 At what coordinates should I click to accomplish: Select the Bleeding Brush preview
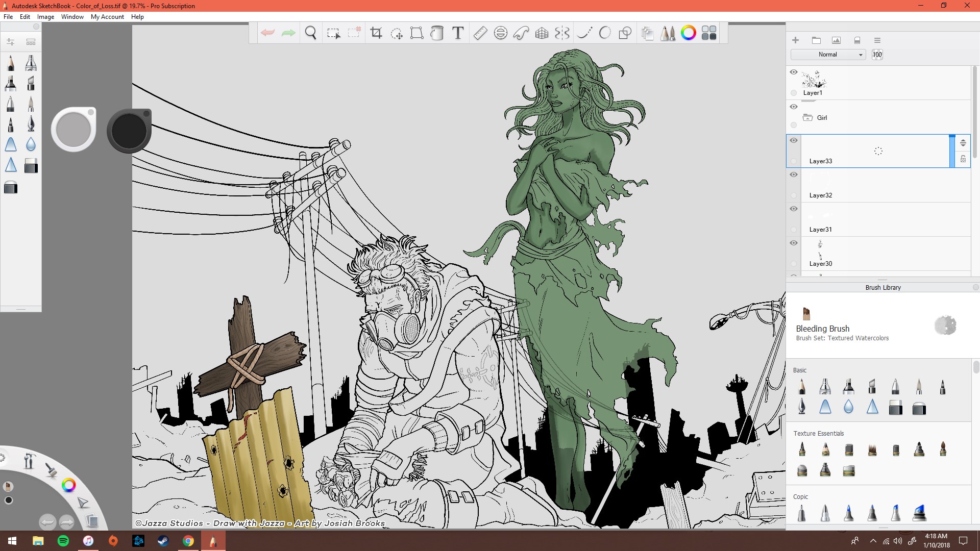tap(945, 325)
